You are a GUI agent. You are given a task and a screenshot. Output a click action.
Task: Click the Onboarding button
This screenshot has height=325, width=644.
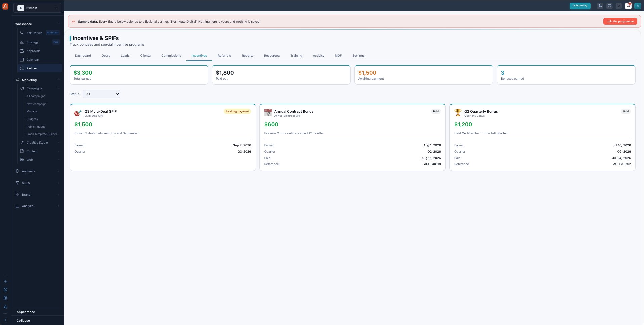point(580,6)
